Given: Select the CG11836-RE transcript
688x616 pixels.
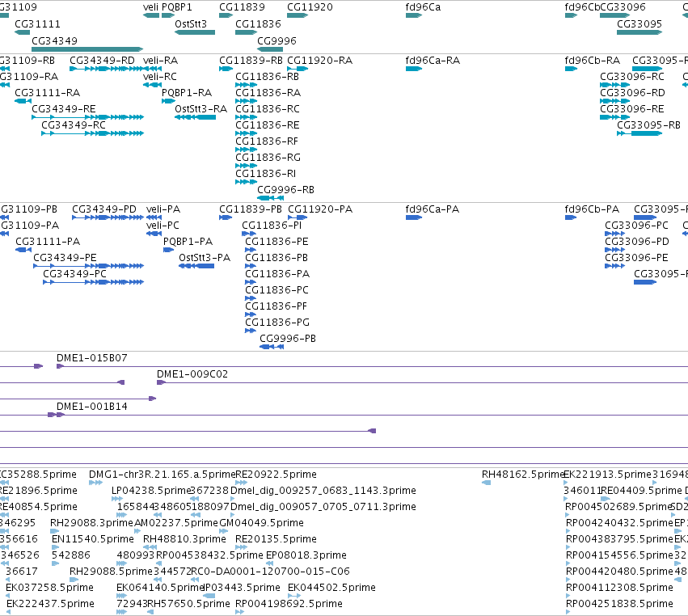Looking at the screenshot, I should 268,125.
